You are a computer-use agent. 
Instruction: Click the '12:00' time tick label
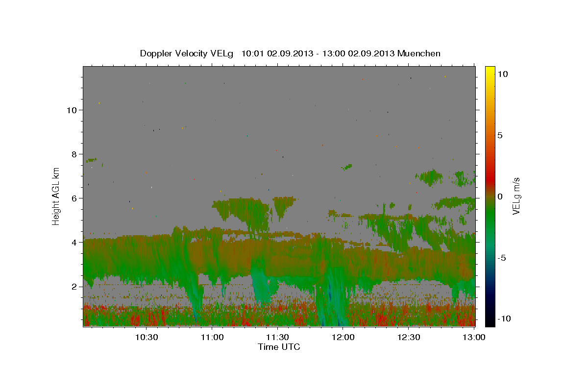(343, 337)
